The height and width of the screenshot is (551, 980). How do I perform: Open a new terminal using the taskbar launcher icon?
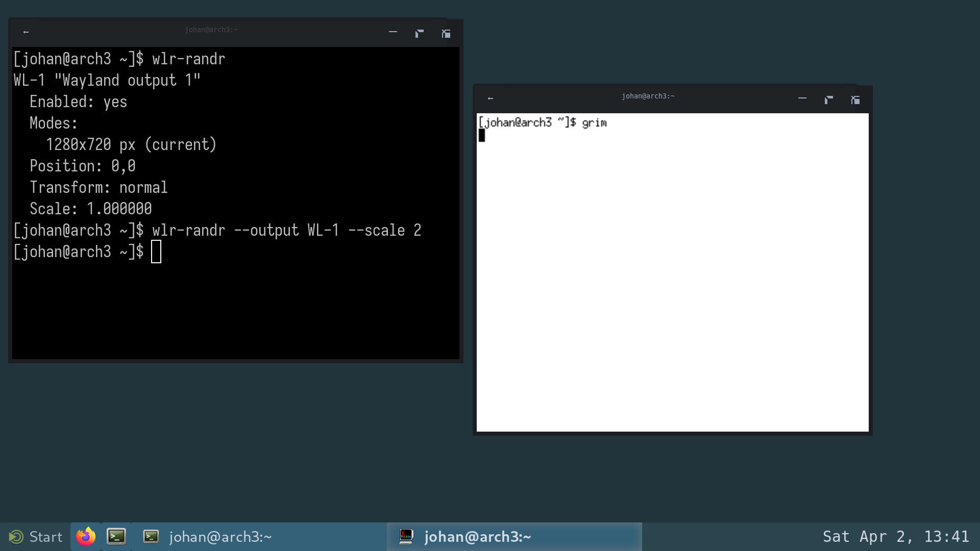pos(116,536)
